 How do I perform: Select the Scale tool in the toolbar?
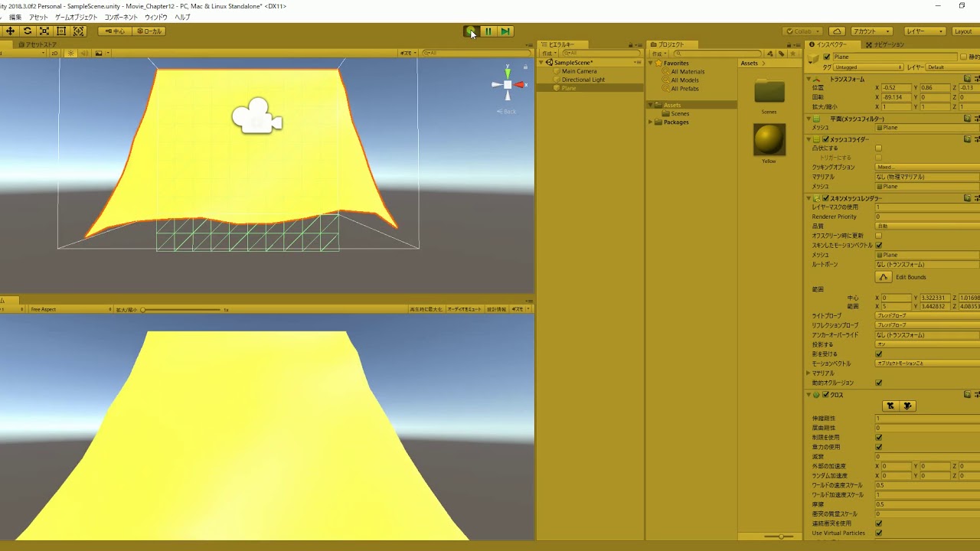pos(44,31)
